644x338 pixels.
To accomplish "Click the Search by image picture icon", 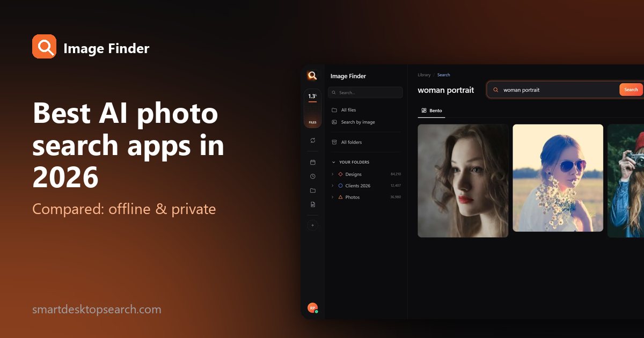I will [x=334, y=122].
